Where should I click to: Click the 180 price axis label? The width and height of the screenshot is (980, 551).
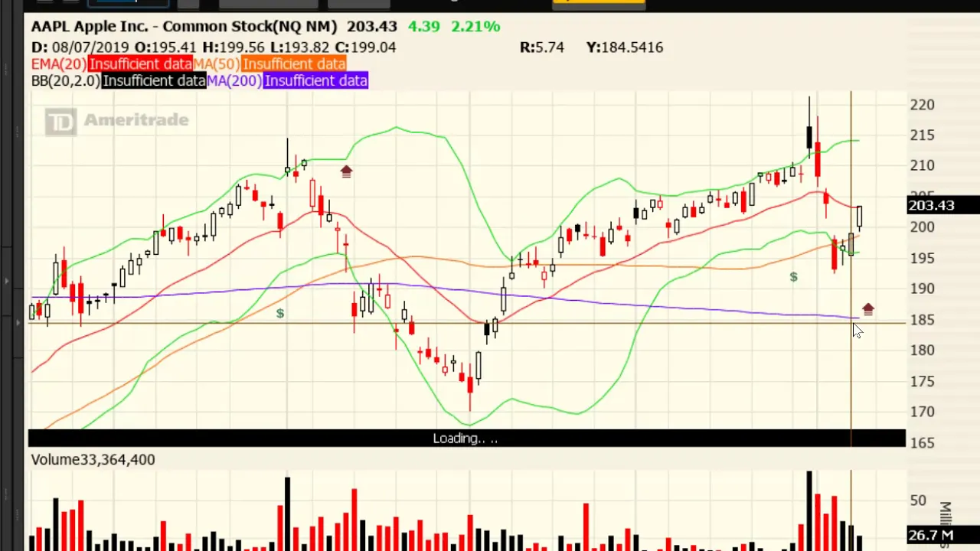923,350
